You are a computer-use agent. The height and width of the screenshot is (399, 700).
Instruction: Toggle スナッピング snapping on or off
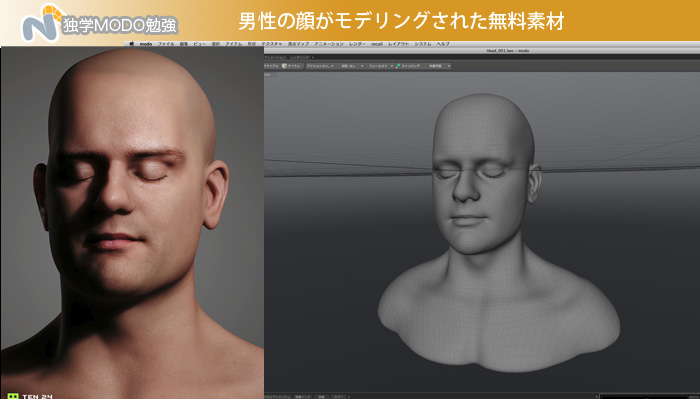pos(408,66)
